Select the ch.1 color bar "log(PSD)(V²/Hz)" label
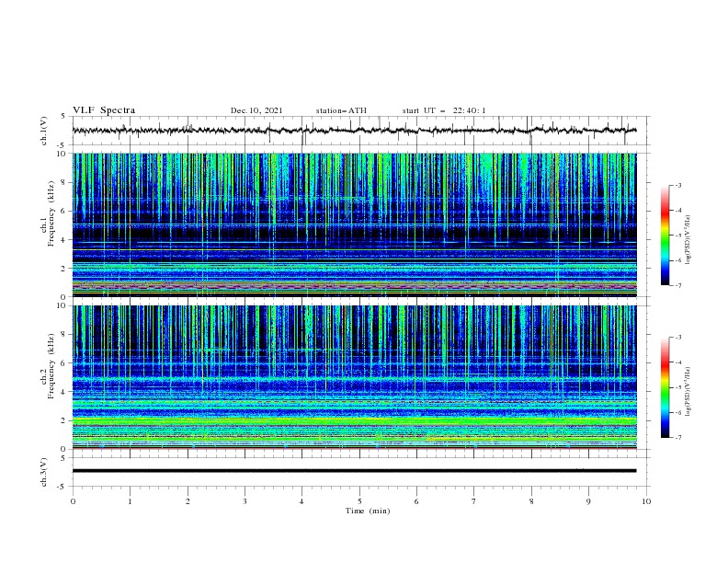 pos(688,240)
